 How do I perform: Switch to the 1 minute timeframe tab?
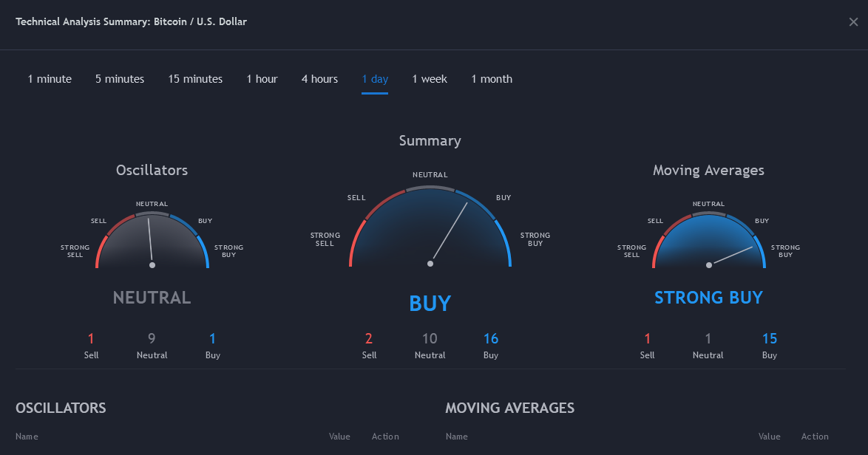(50, 79)
